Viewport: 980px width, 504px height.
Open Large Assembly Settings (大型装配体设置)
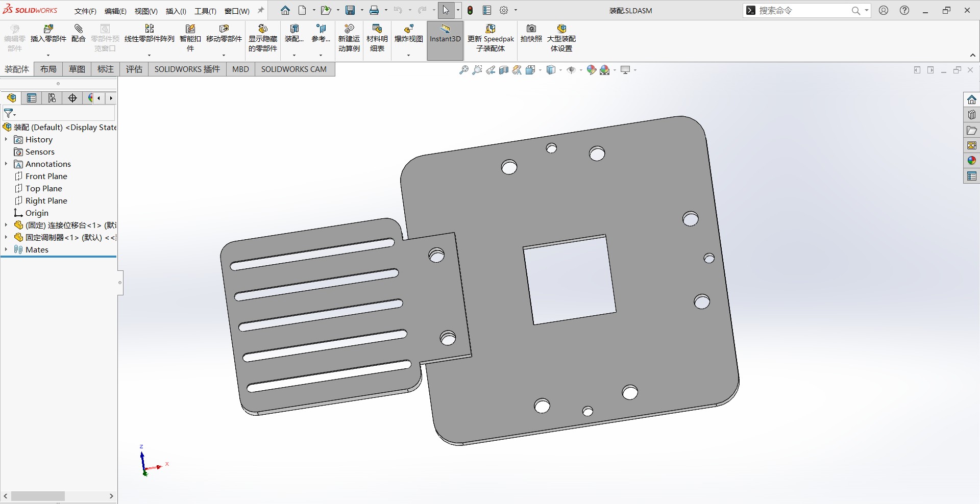(x=561, y=38)
